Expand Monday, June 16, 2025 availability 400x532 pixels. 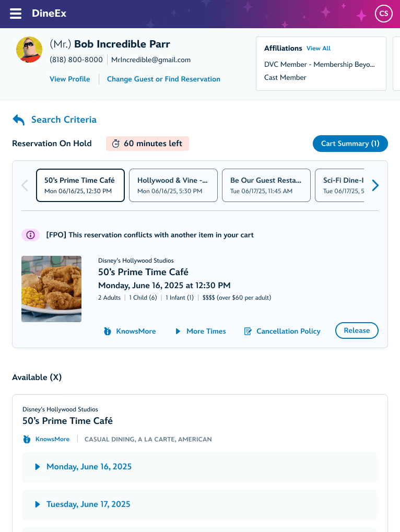(89, 467)
